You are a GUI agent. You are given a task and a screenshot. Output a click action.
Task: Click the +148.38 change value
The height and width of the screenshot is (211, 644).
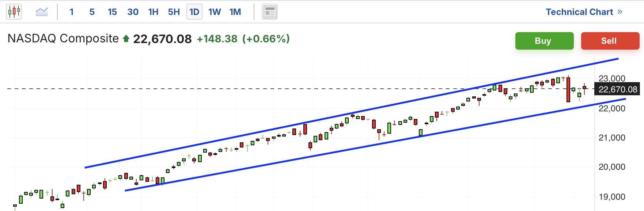[217, 39]
